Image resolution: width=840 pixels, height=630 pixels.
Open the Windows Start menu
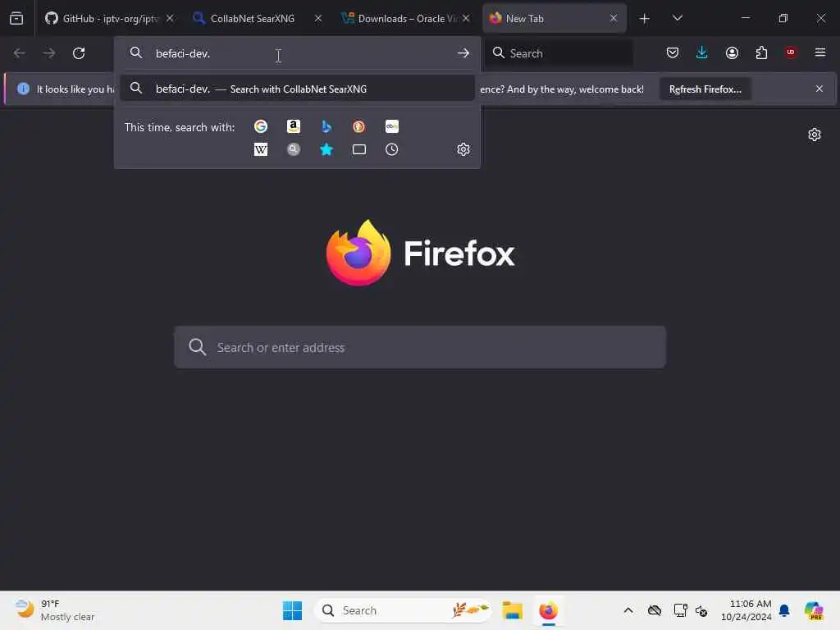click(293, 610)
